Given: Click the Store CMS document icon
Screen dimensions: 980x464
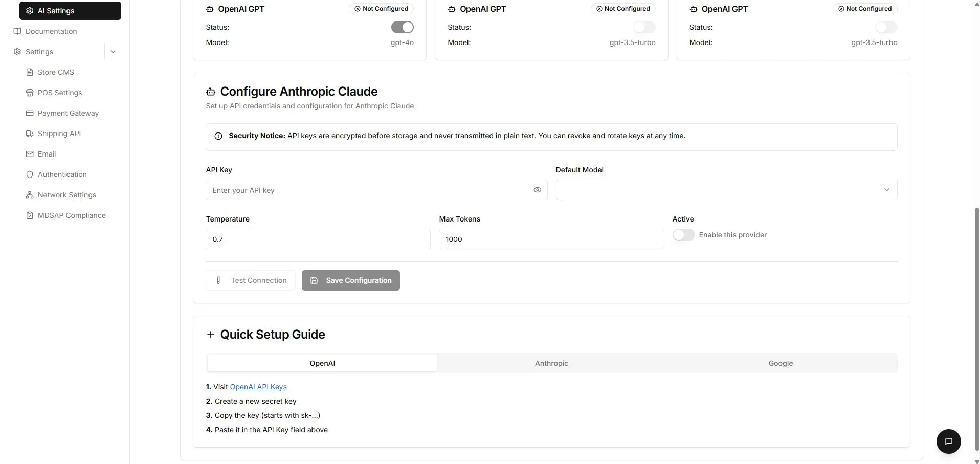Looking at the screenshot, I should (x=30, y=72).
